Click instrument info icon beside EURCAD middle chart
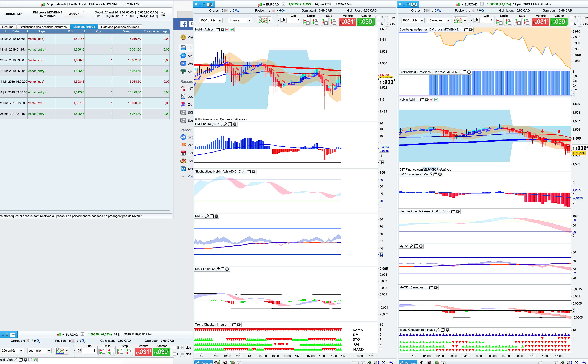This screenshot has height=364, width=588. tap(284, 4)
